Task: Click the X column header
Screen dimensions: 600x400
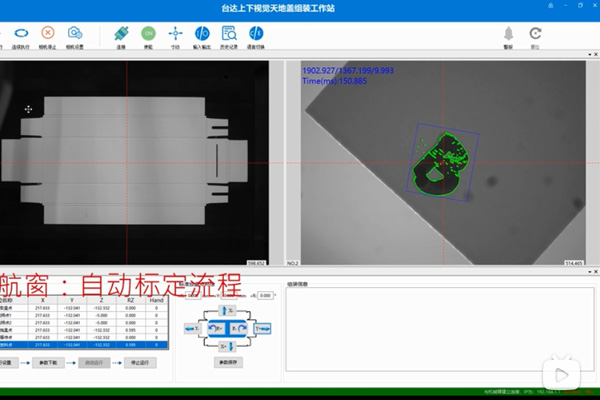Action: [42, 300]
